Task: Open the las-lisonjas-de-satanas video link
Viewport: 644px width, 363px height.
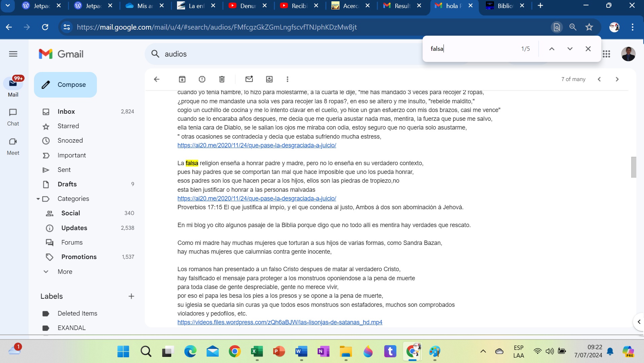Action: [280, 322]
